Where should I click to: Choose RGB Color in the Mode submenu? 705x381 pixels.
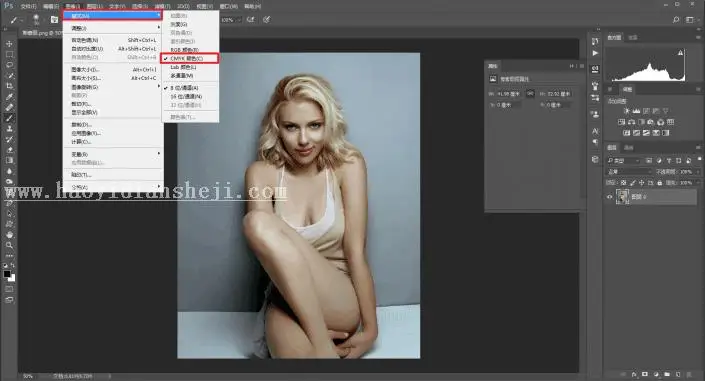(184, 49)
